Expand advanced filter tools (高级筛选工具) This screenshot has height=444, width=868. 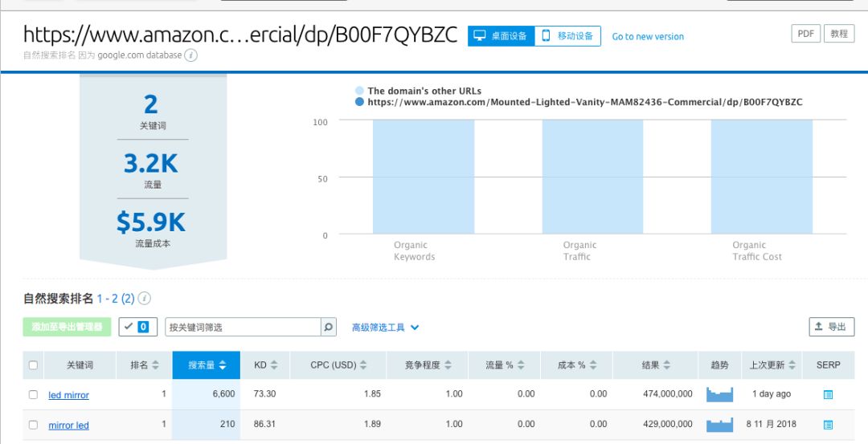click(x=385, y=328)
